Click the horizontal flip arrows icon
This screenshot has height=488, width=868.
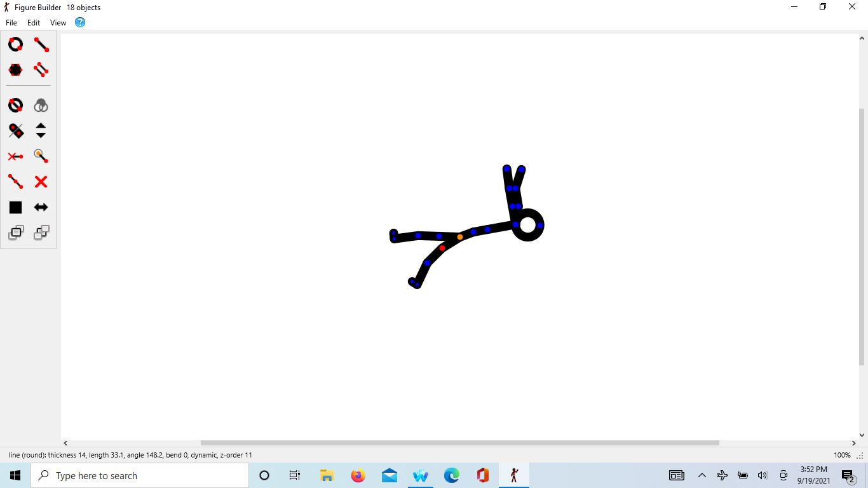coord(41,207)
